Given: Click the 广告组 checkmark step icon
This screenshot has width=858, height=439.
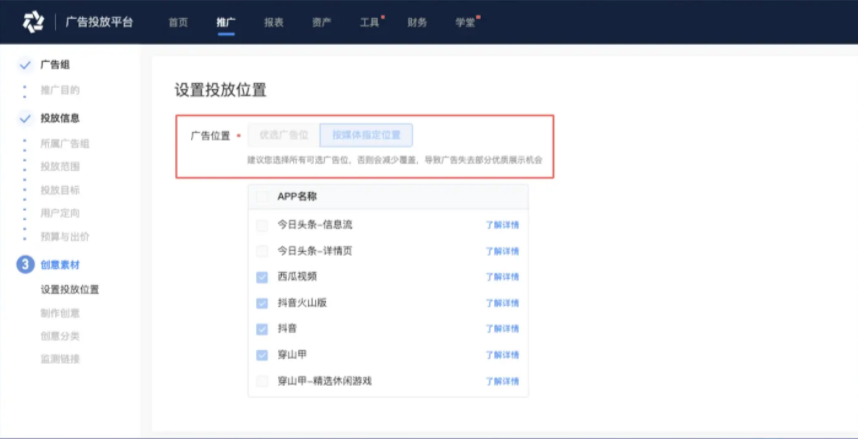Looking at the screenshot, I should click(x=25, y=65).
